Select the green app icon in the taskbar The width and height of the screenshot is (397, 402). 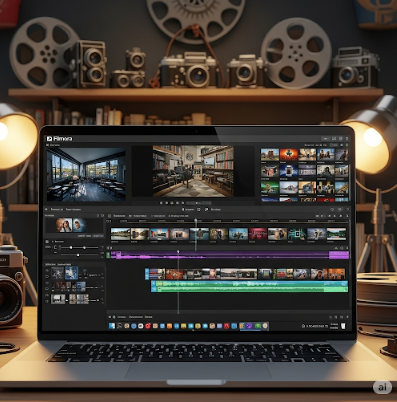257,326
